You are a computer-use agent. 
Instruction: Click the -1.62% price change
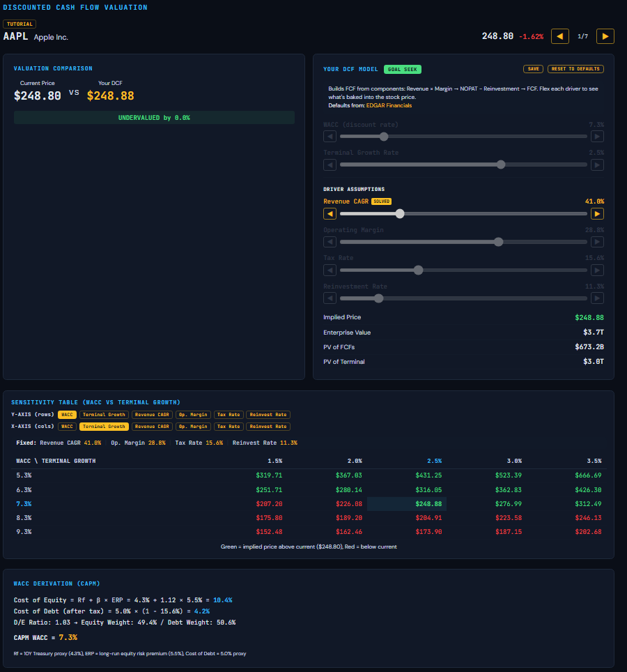coord(531,37)
